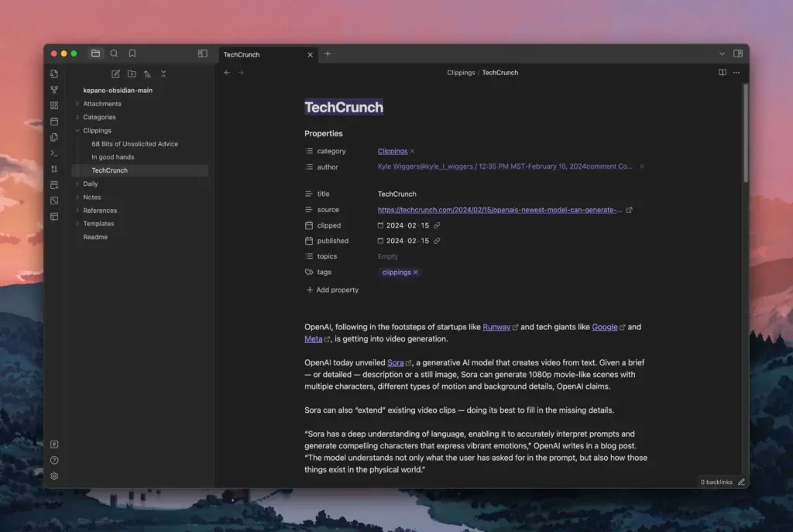Open the Readme note
The width and height of the screenshot is (793, 532).
[x=95, y=237]
